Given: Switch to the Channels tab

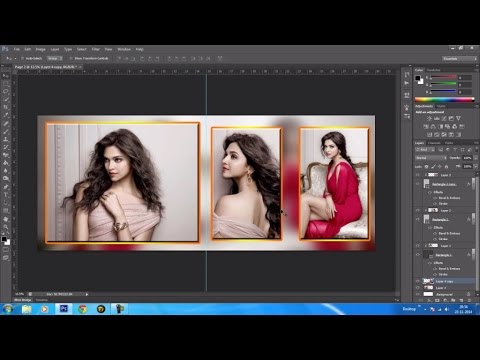Looking at the screenshot, I should point(434,143).
